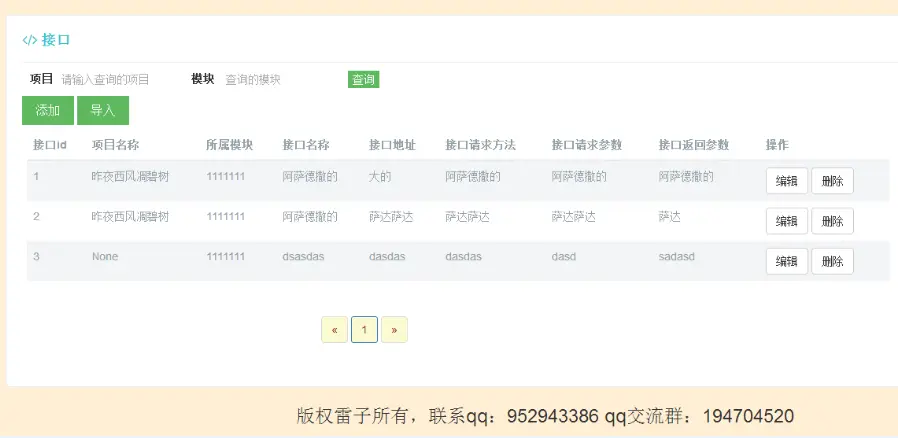Click the 操作 column header

coord(777,145)
